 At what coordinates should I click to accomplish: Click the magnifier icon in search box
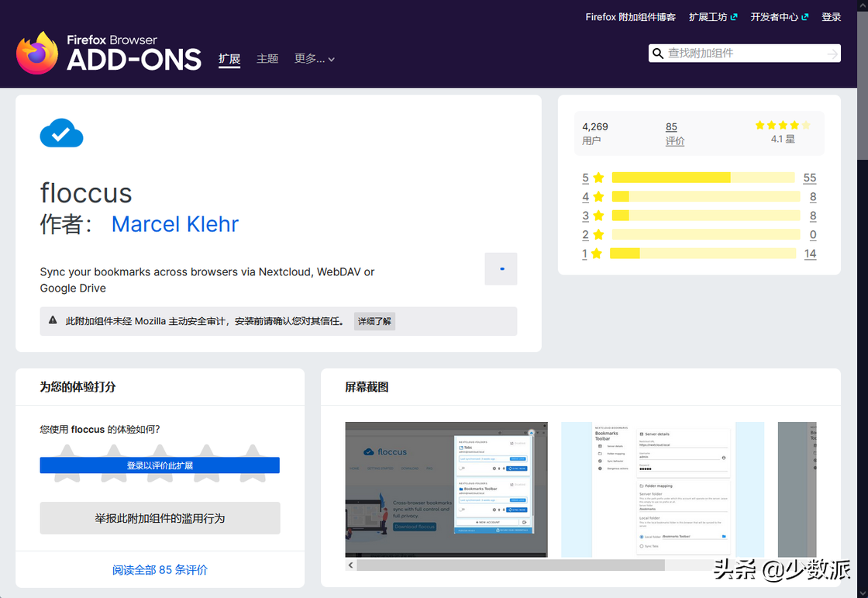coord(658,54)
